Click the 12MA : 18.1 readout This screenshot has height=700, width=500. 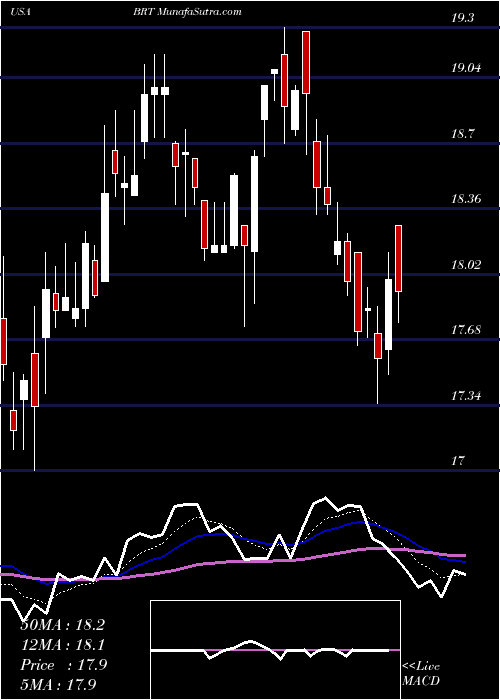pyautogui.click(x=63, y=645)
